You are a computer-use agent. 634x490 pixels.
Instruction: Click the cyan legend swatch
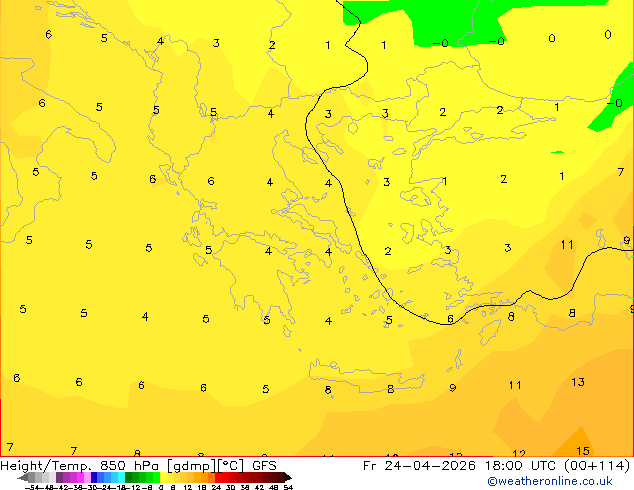[122, 477]
